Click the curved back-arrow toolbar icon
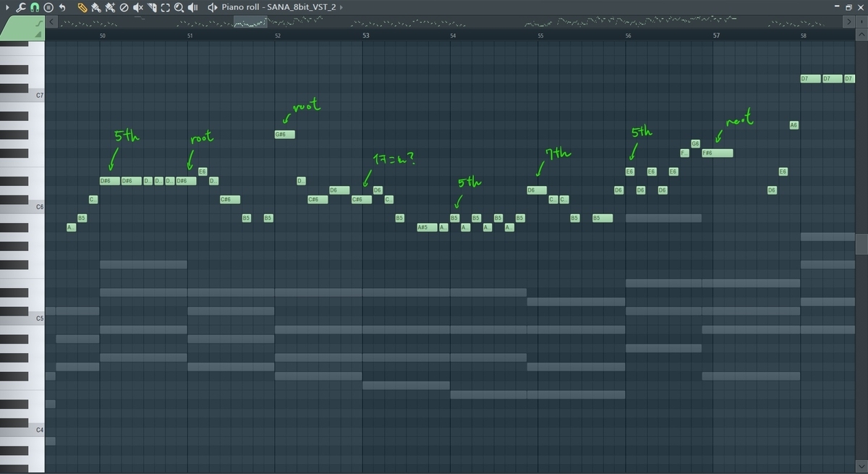Viewport: 868px width, 474px height. coord(62,7)
